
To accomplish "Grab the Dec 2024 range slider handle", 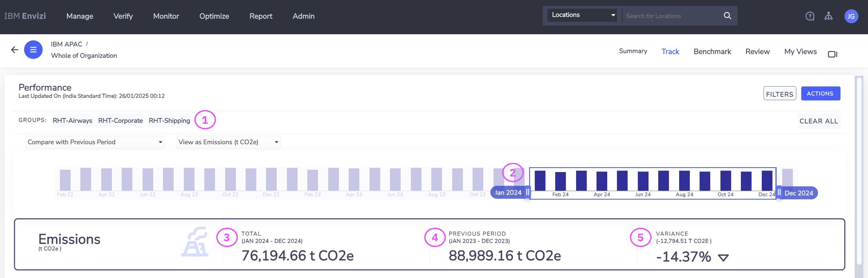I will point(779,192).
